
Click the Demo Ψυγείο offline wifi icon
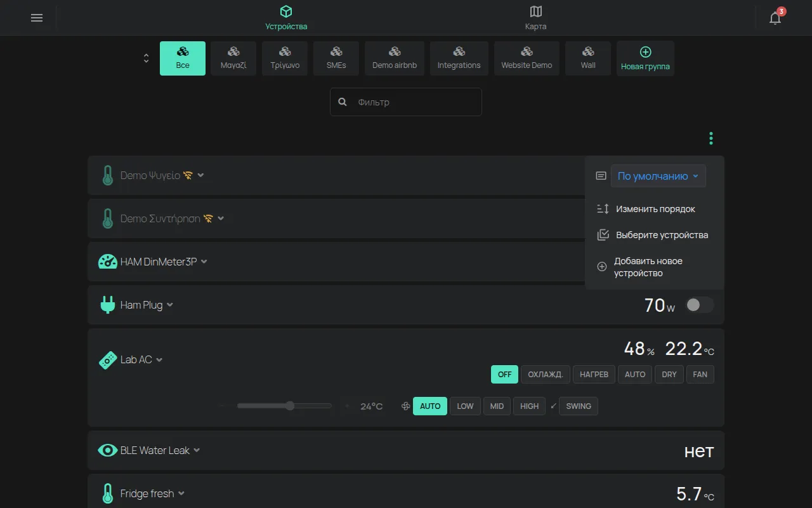pyautogui.click(x=188, y=175)
